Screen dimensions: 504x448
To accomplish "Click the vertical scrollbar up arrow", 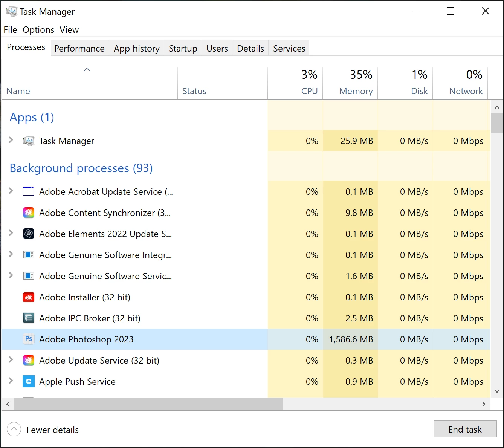I will [x=497, y=107].
